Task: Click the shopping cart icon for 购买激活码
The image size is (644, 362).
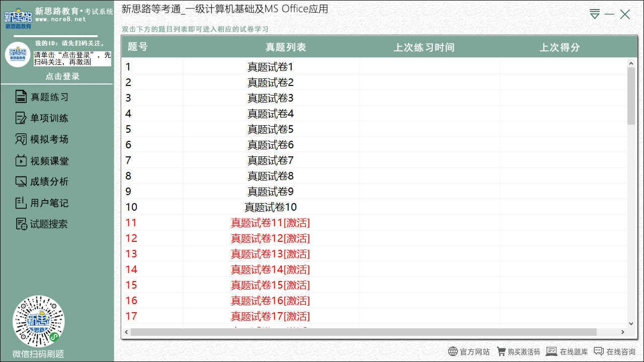Action: (501, 351)
